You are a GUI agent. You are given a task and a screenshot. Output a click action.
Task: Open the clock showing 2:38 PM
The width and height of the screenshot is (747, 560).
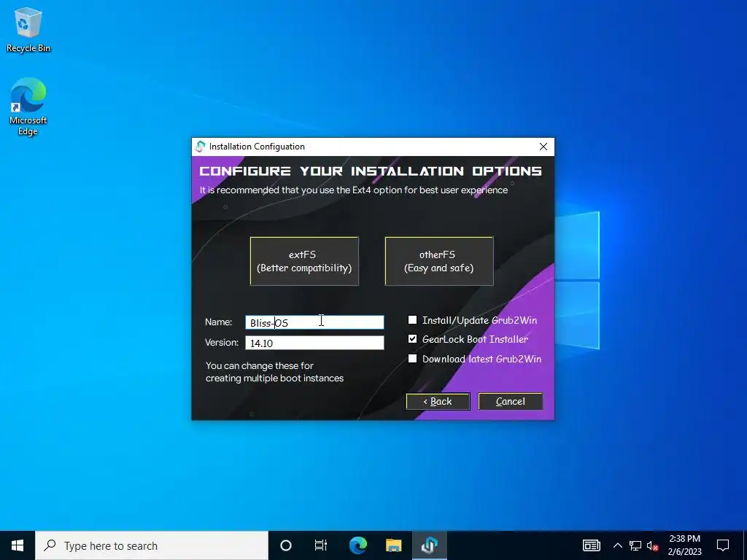[x=684, y=545]
